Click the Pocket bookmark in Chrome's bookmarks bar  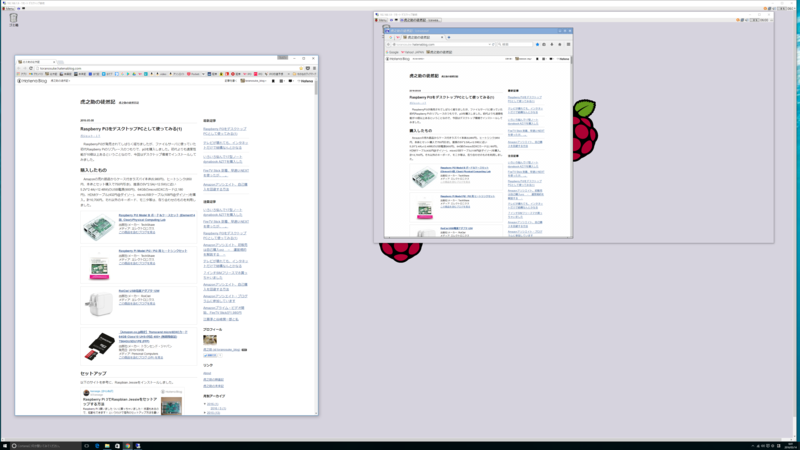tap(194, 74)
